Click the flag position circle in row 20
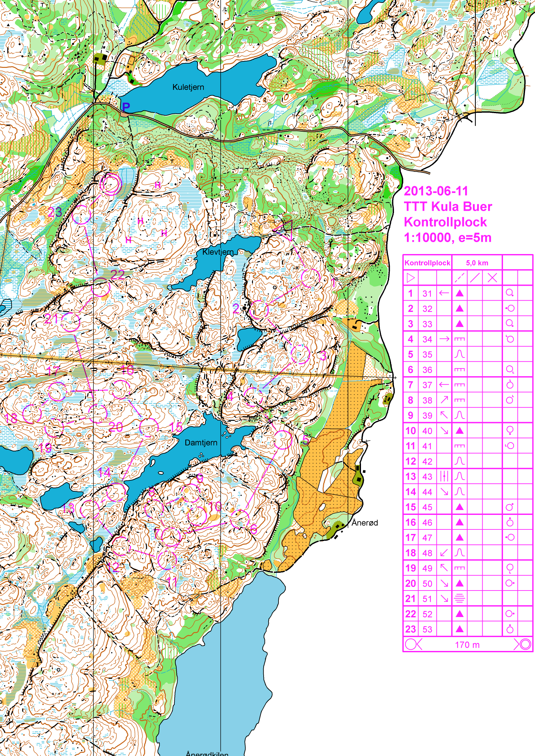 [510, 583]
